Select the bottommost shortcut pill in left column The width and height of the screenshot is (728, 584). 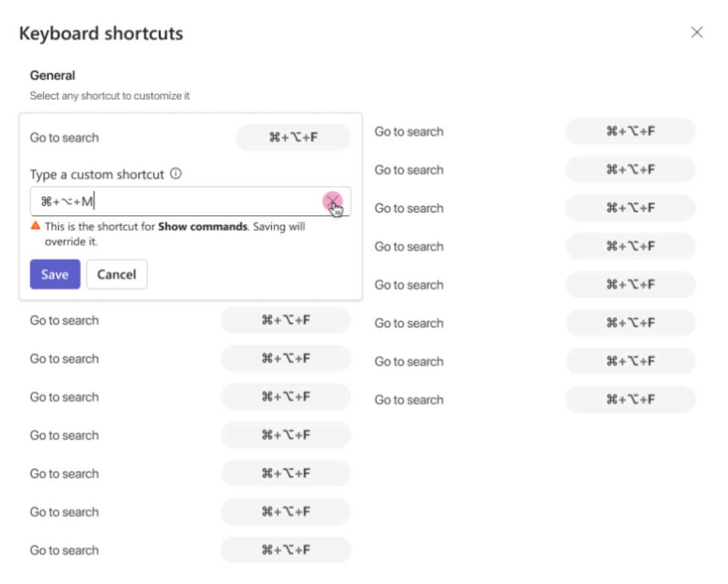coord(286,550)
